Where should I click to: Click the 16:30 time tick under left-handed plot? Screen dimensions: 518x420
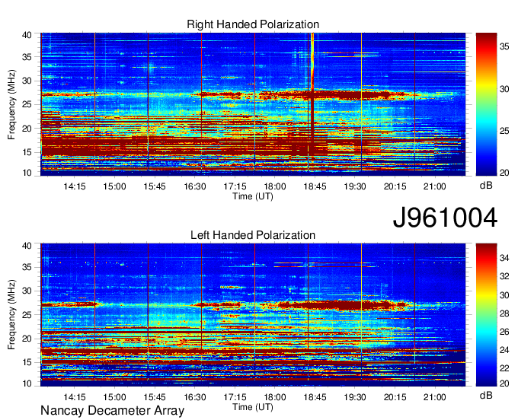click(x=194, y=397)
